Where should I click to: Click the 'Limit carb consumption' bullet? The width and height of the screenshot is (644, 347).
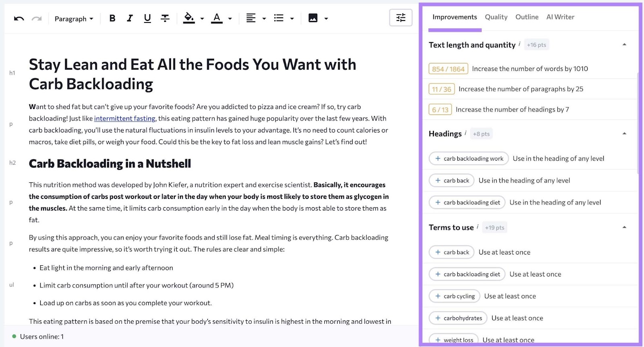point(136,285)
